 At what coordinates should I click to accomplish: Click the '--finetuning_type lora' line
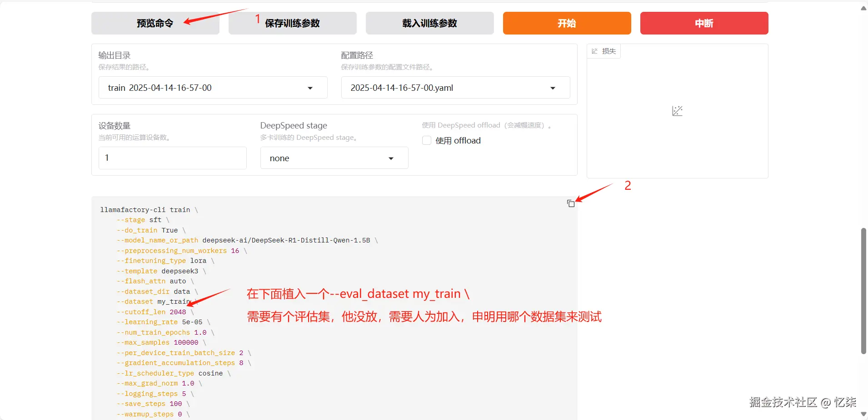pos(165,261)
